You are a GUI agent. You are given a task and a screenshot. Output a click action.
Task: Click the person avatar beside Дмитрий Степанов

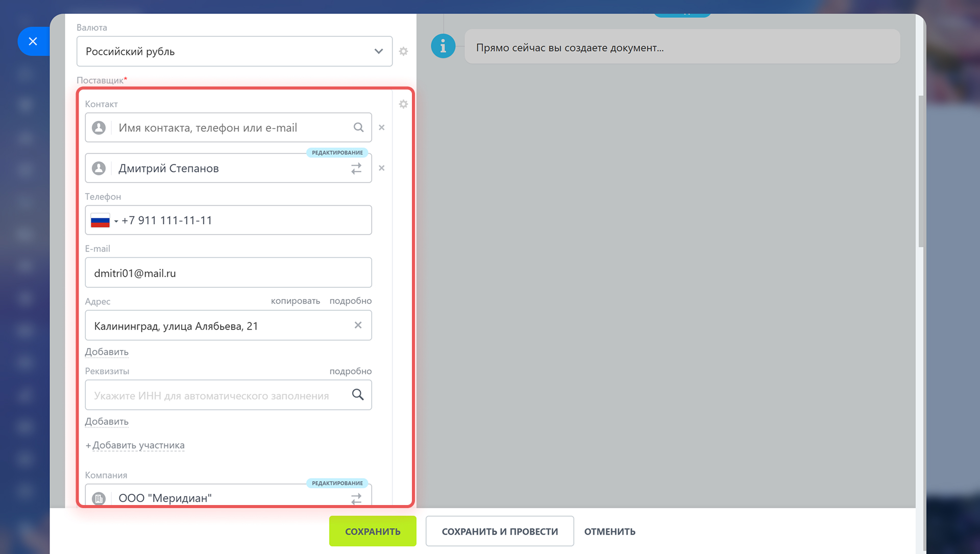[x=99, y=168]
